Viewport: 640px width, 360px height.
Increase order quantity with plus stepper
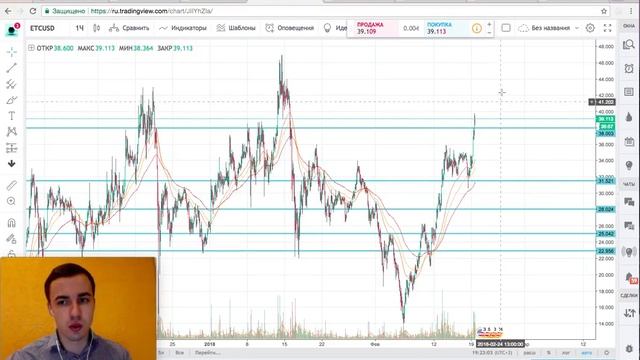[x=489, y=25]
